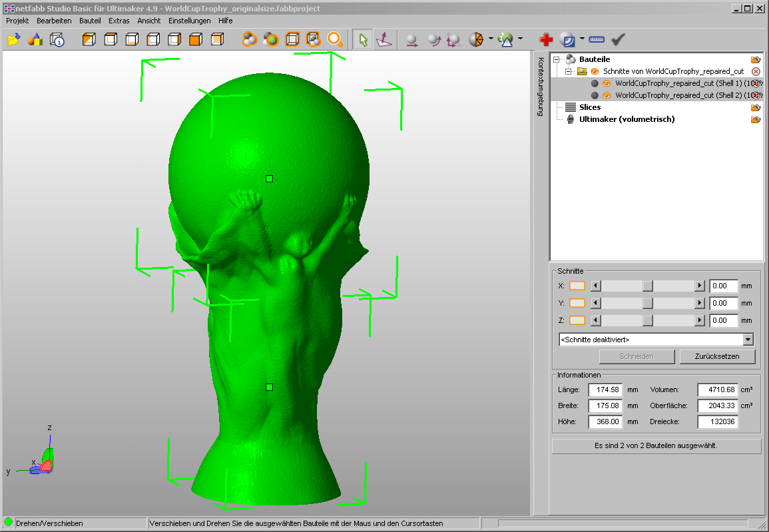Click the Höhe 368.00 value field

point(605,421)
